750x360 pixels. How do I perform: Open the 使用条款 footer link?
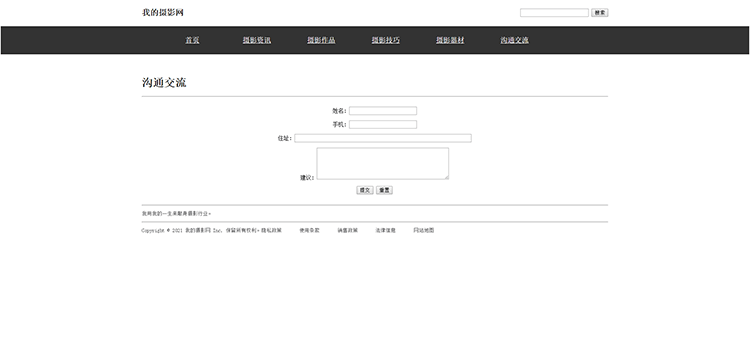[x=309, y=230]
